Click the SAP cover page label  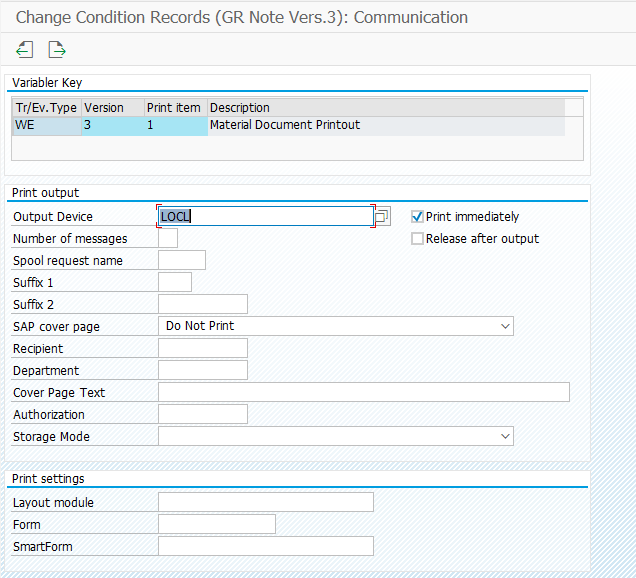pos(56,327)
